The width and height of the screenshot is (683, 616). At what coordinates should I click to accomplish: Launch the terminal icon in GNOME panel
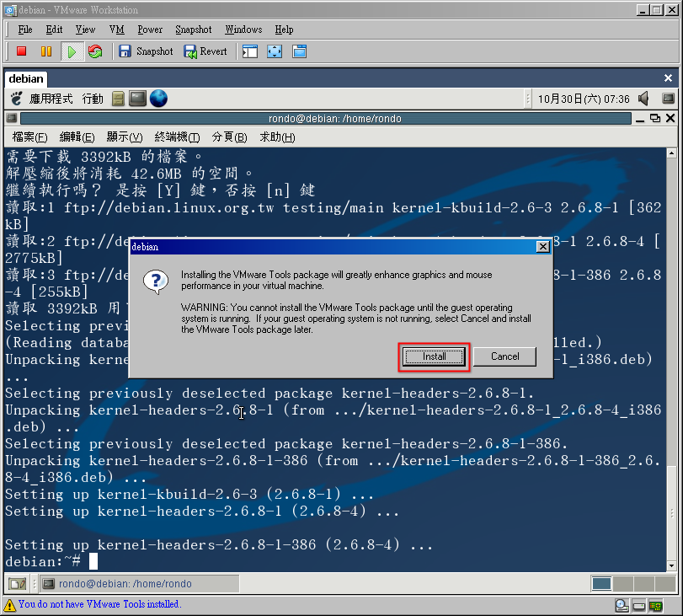[x=138, y=99]
